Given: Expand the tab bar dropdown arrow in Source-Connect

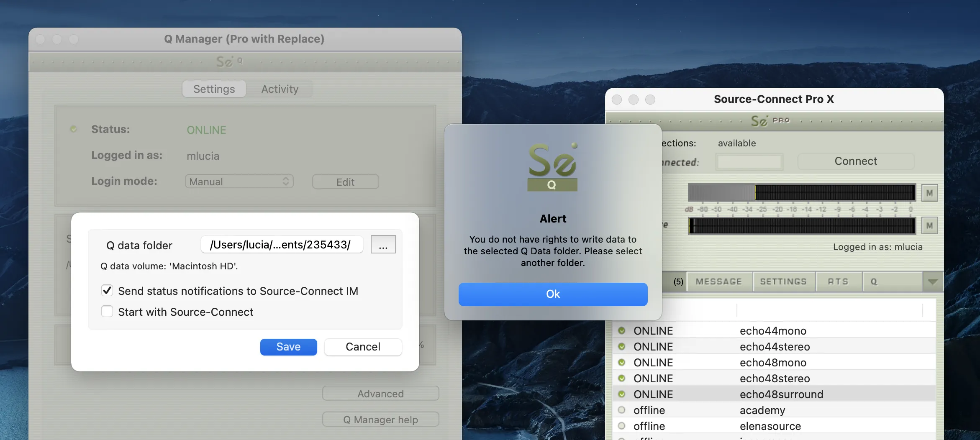Looking at the screenshot, I should pyautogui.click(x=933, y=281).
